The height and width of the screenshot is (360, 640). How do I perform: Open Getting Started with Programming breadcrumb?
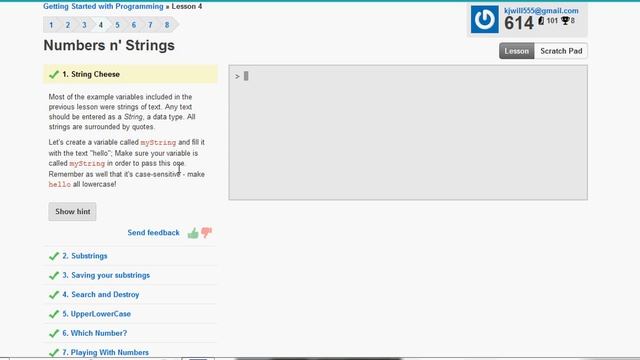click(x=103, y=7)
